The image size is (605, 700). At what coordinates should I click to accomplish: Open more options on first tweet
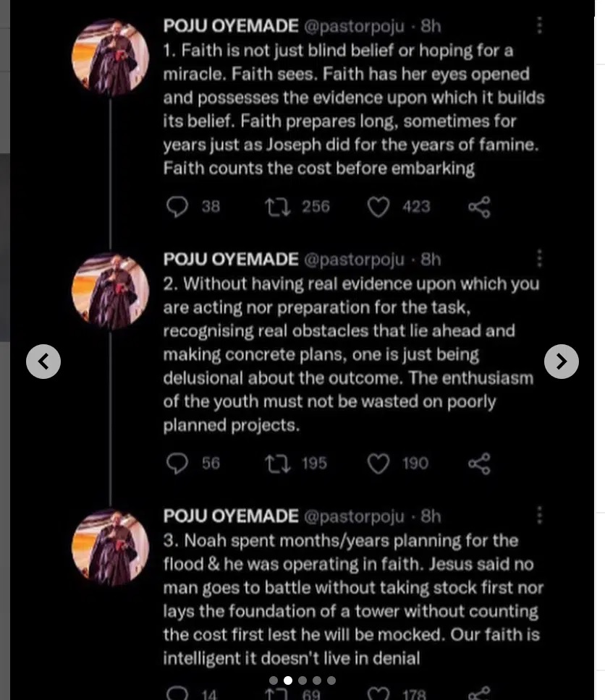539,27
